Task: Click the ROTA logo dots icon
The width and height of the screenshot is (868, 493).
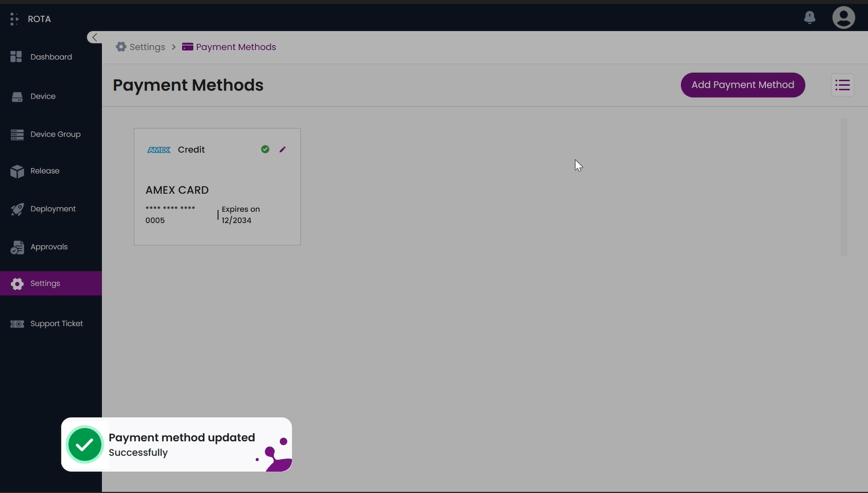Action: pos(14,19)
